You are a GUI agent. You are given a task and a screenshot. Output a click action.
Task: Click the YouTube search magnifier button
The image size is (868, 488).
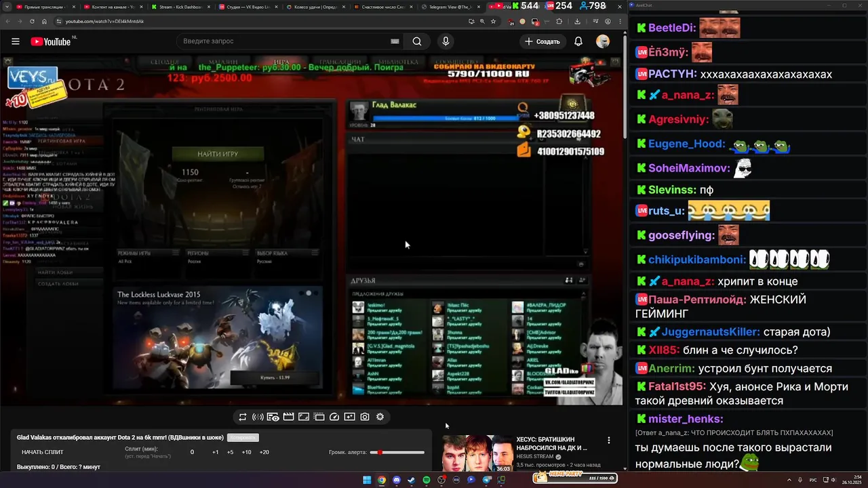417,41
